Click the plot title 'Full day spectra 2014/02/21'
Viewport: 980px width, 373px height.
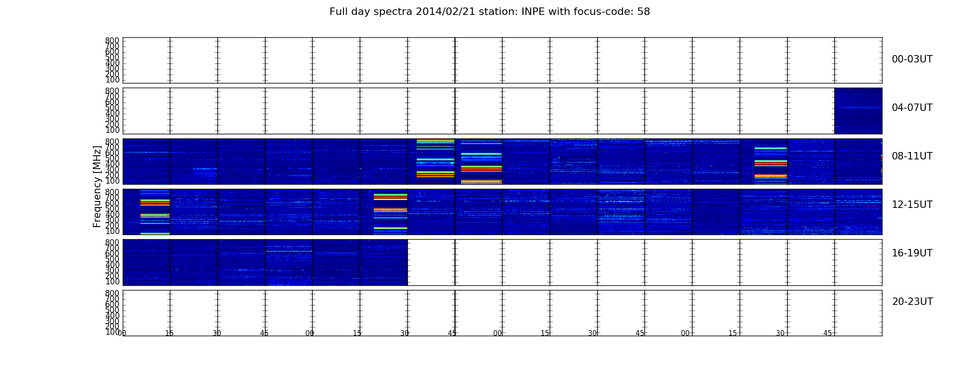click(490, 12)
